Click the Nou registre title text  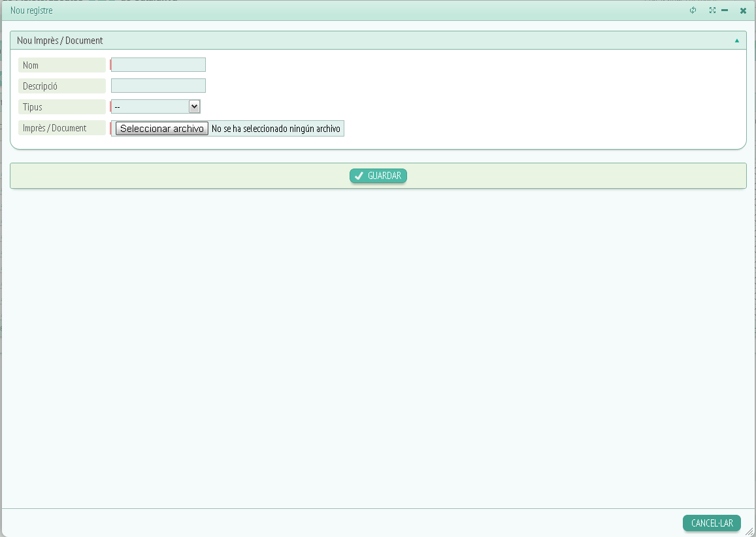point(31,10)
